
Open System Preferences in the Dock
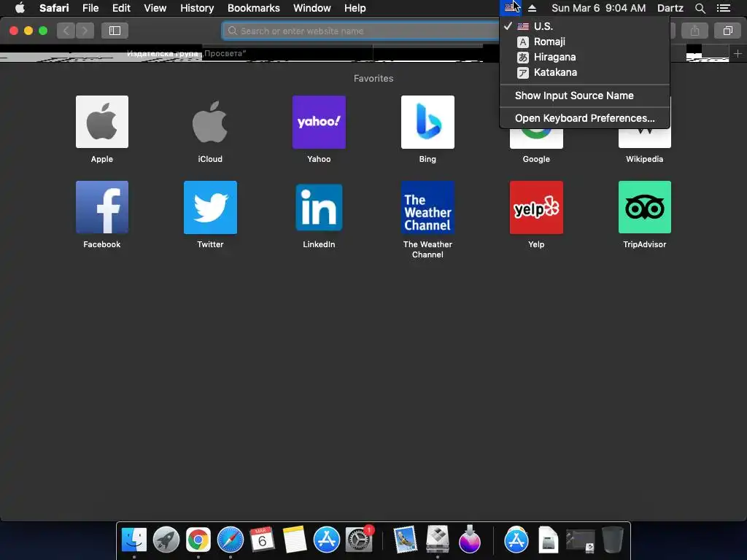click(359, 540)
